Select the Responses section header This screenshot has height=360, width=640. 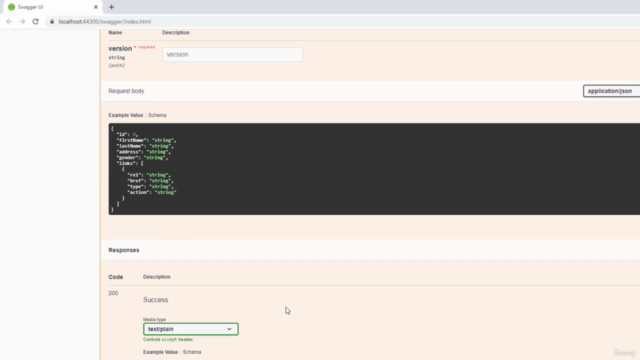(x=124, y=250)
